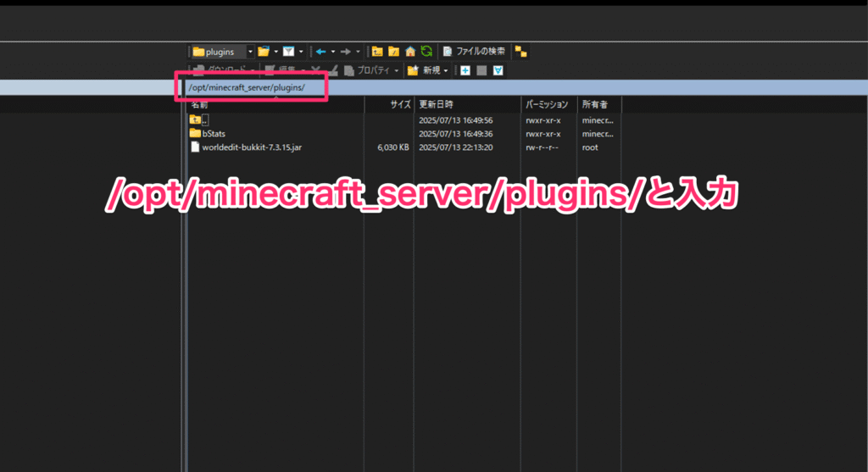This screenshot has width=868, height=472.
Task: Click the プロパティ properties button
Action: pyautogui.click(x=365, y=70)
